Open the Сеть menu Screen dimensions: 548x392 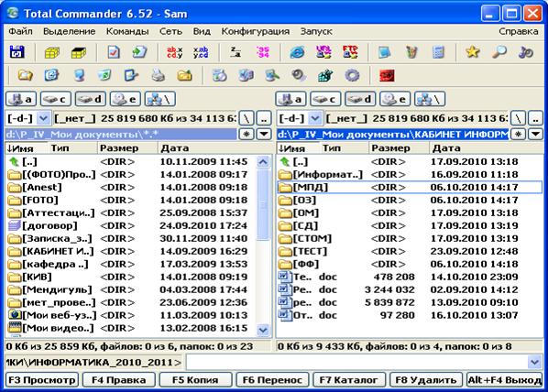click(x=170, y=31)
